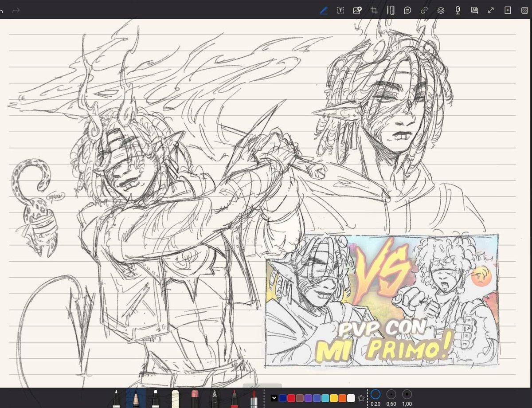Choose the cyan color swatch
Viewport: 532px width, 408px height.
pyautogui.click(x=325, y=398)
